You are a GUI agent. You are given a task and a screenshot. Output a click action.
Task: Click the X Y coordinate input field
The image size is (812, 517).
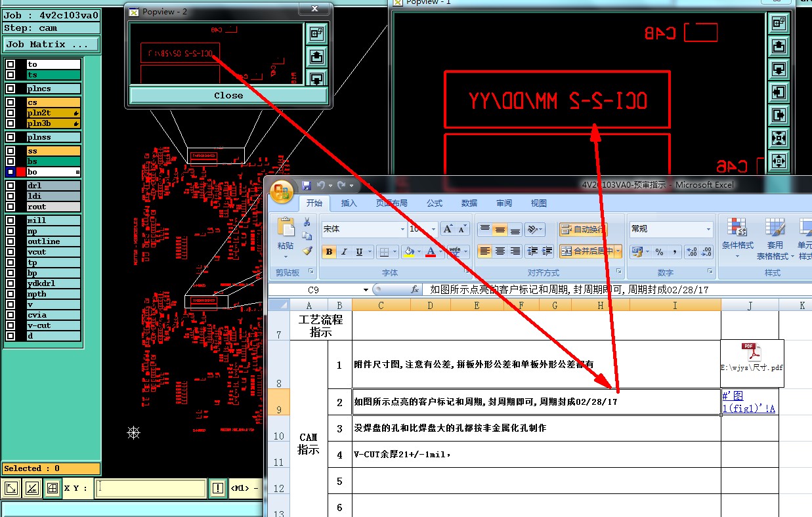click(x=150, y=488)
